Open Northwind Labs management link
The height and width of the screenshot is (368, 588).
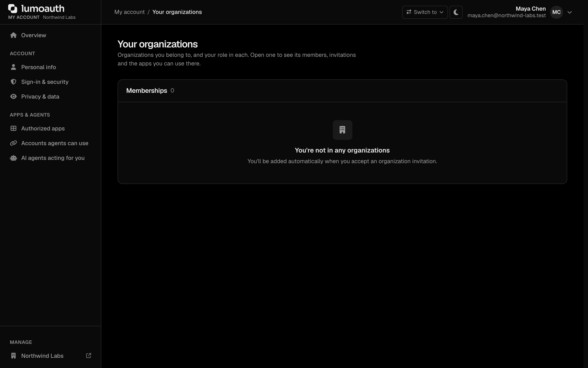(50, 356)
